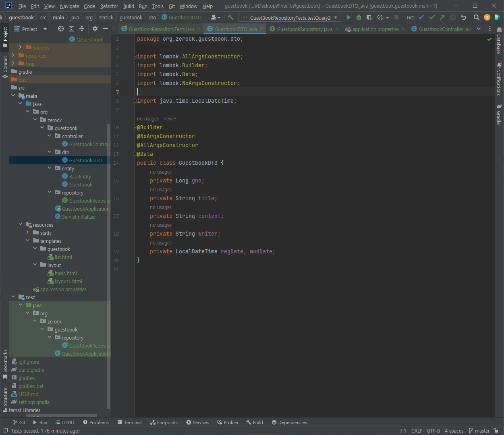Click Run with Coverage icon
This screenshot has height=435, width=504.
(x=369, y=17)
